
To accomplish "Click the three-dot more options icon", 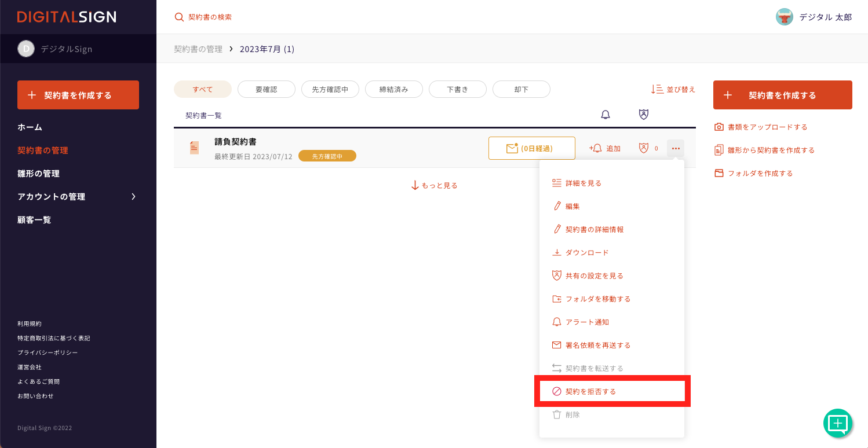I will tap(675, 148).
